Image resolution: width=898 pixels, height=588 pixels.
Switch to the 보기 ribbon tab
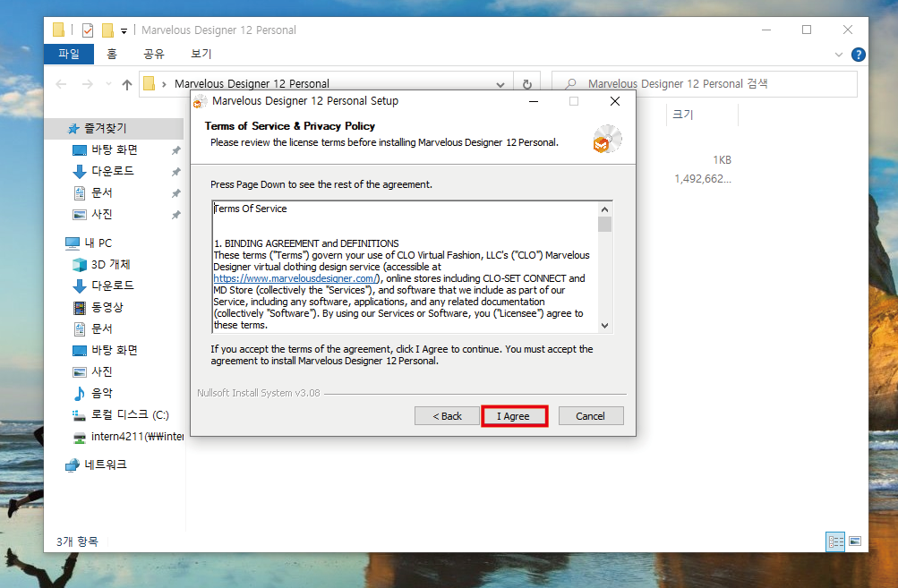click(201, 54)
